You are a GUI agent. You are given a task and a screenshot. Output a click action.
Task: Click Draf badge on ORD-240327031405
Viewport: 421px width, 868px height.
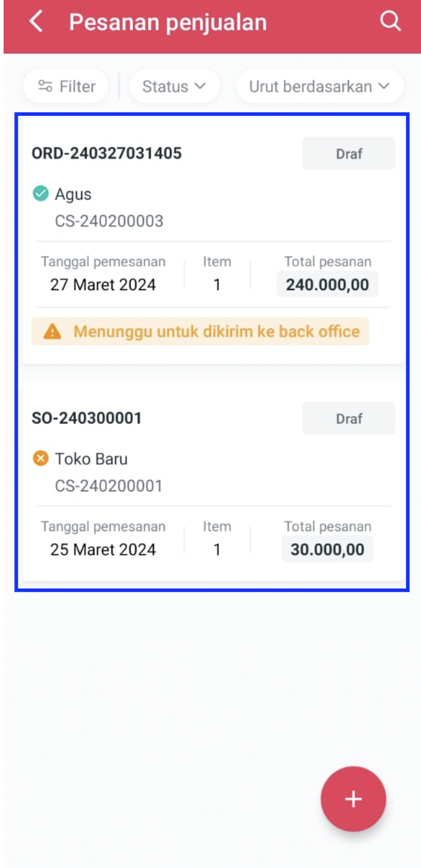click(349, 153)
